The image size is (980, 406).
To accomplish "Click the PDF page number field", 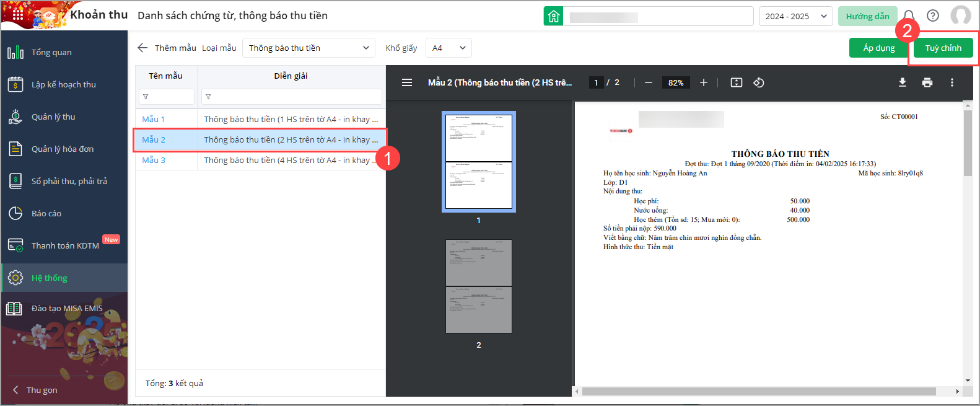I will [x=596, y=82].
